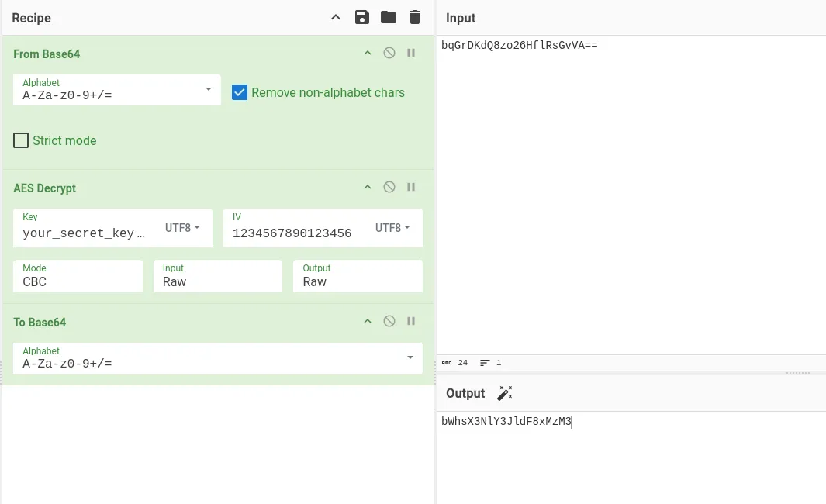Image resolution: width=826 pixels, height=504 pixels.
Task: Click into the Input text area
Action: (631, 195)
